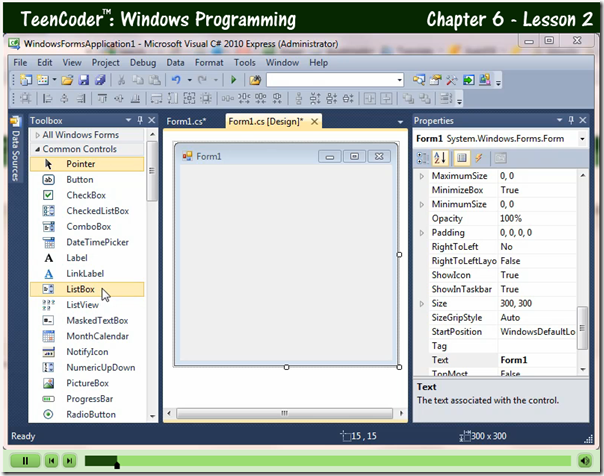Select the LinkLabel control in Toolbox
The image size is (604, 476).
pos(85,273)
